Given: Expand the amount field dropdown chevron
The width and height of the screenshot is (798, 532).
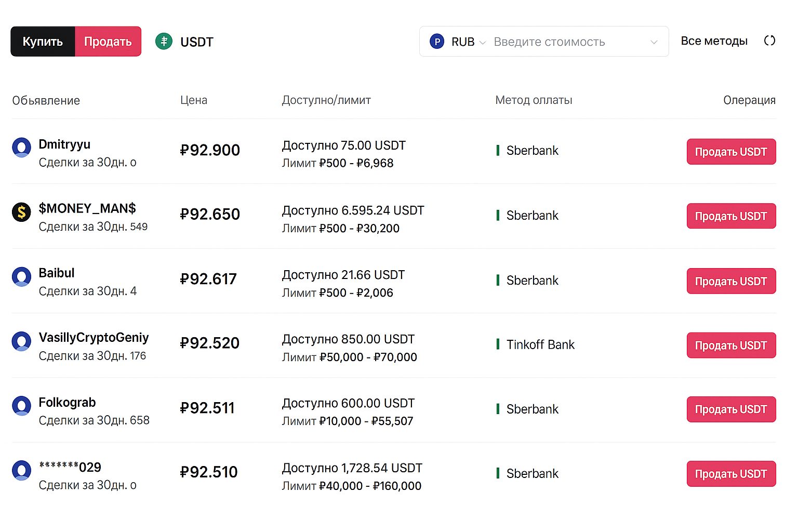Looking at the screenshot, I should click(654, 42).
